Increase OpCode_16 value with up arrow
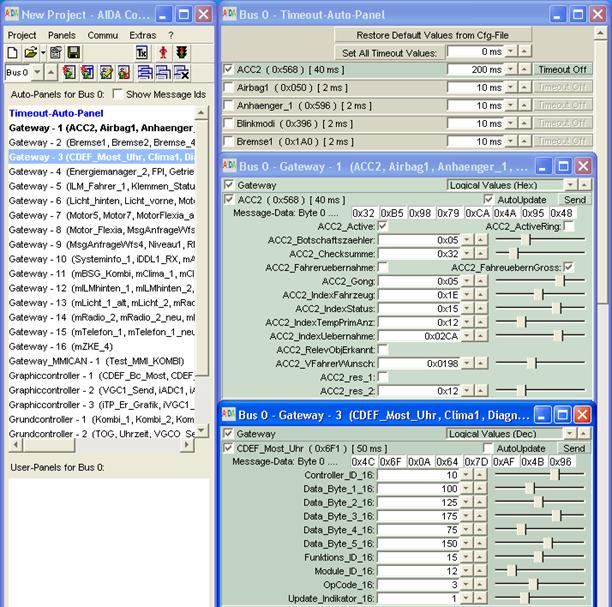Screen dimensions: 612x607 point(480,584)
